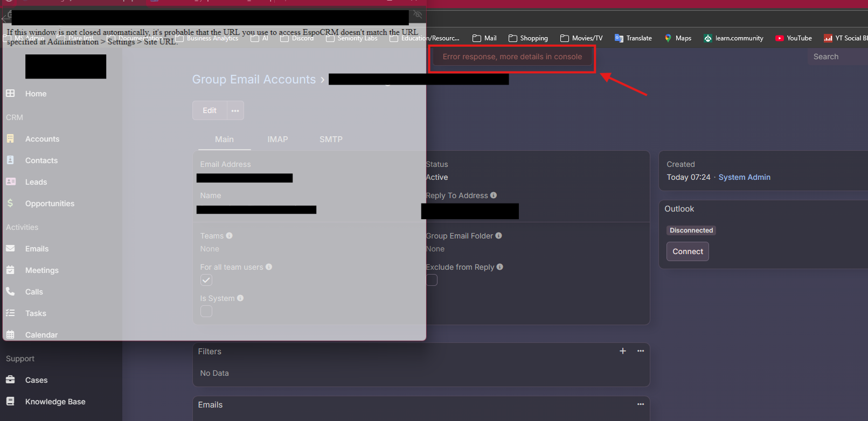Image resolution: width=868 pixels, height=421 pixels.
Task: Click the Search input field
Action: (x=835, y=57)
